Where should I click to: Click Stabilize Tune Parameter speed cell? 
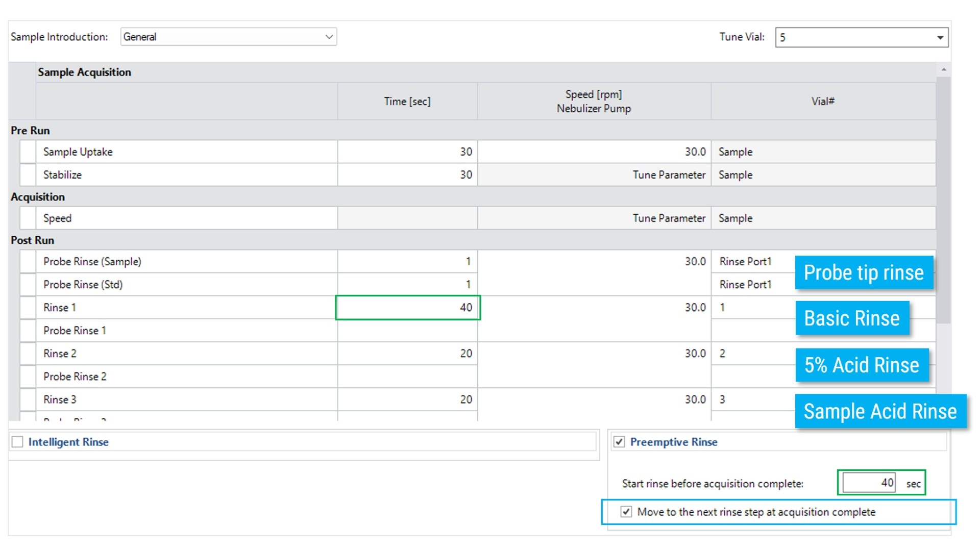point(595,174)
